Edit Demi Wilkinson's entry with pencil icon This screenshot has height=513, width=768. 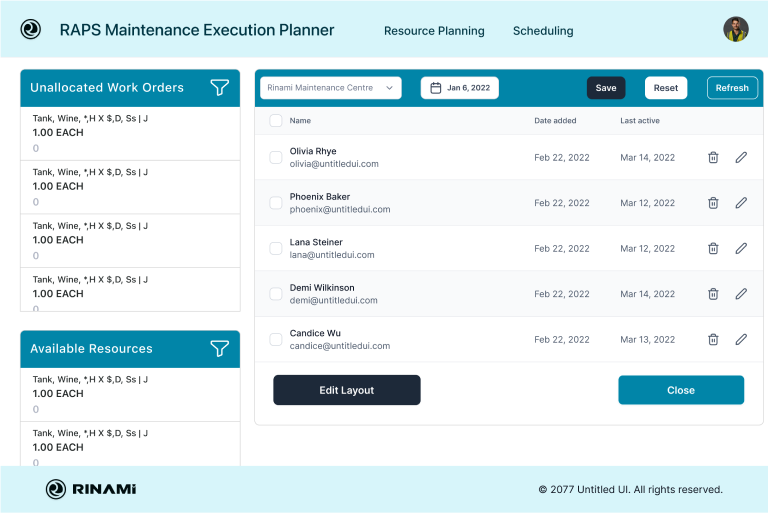pyautogui.click(x=741, y=294)
